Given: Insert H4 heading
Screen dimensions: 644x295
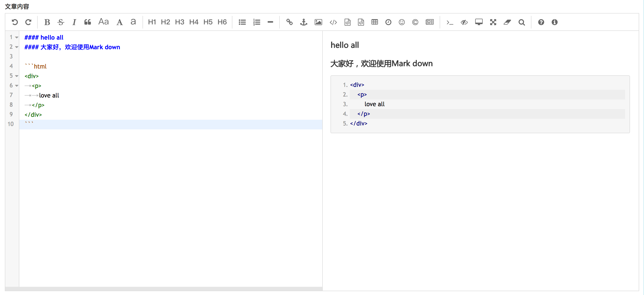Looking at the screenshot, I should point(194,22).
